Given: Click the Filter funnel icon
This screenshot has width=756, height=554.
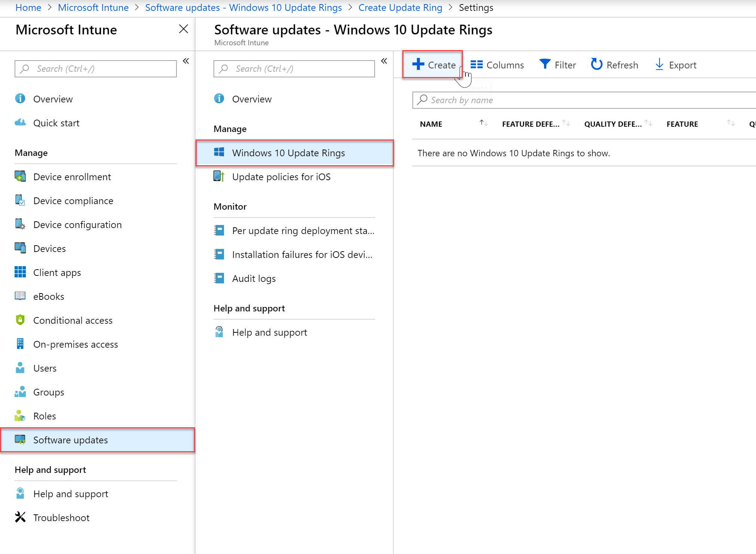Looking at the screenshot, I should (x=545, y=64).
